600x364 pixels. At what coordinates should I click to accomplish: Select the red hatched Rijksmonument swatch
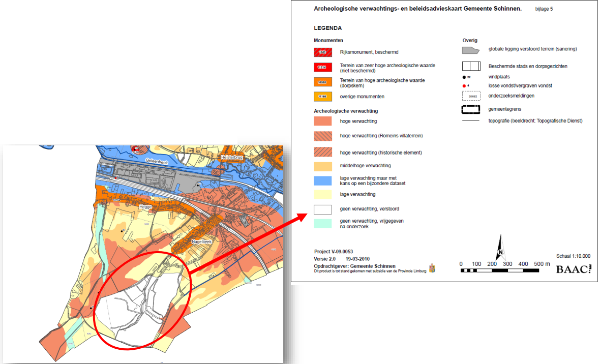click(323, 52)
